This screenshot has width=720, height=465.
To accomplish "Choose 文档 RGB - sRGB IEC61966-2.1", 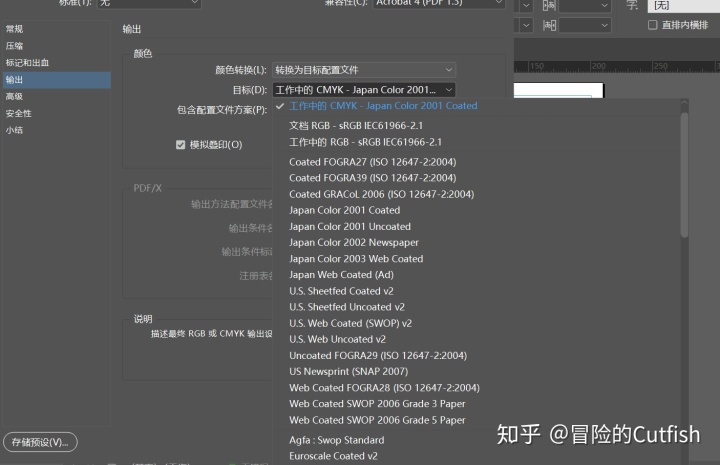I will [x=356, y=126].
